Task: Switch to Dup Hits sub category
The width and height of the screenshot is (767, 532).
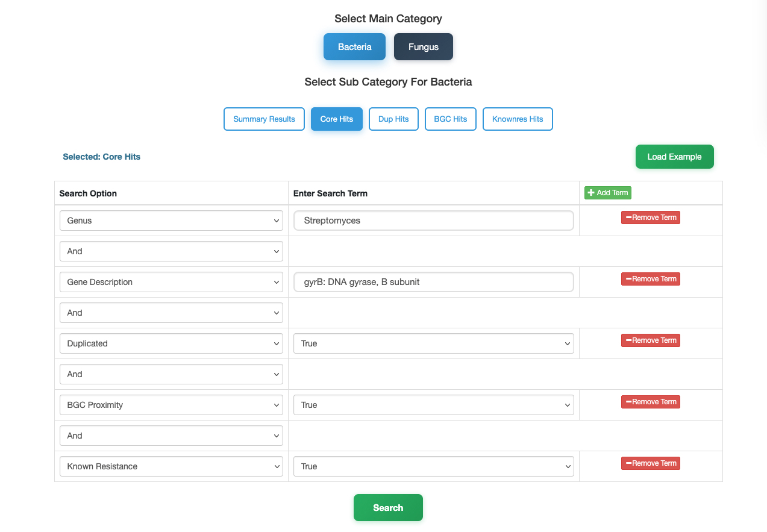Action: point(393,119)
